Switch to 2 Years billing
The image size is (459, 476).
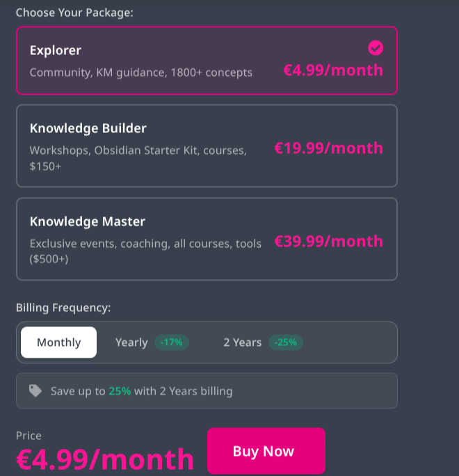pos(242,342)
